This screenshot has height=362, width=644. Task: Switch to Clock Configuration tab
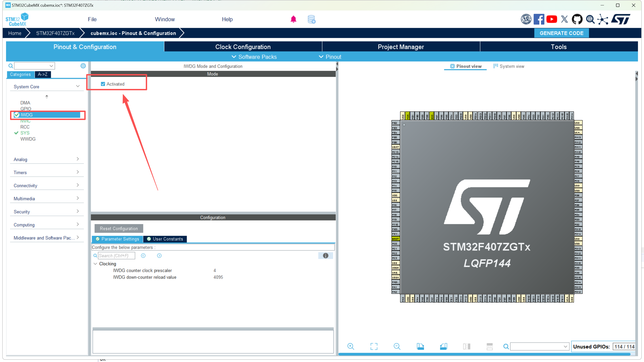click(243, 47)
